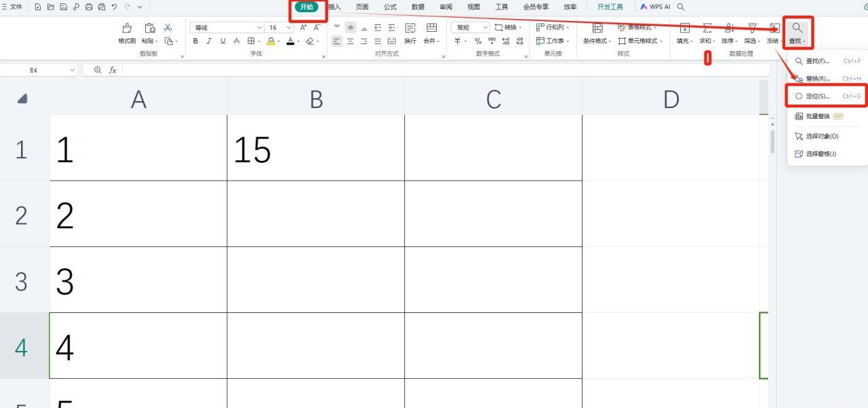This screenshot has width=868, height=408.
Task: Click the Sum (求和) sigma icon
Action: [707, 28]
